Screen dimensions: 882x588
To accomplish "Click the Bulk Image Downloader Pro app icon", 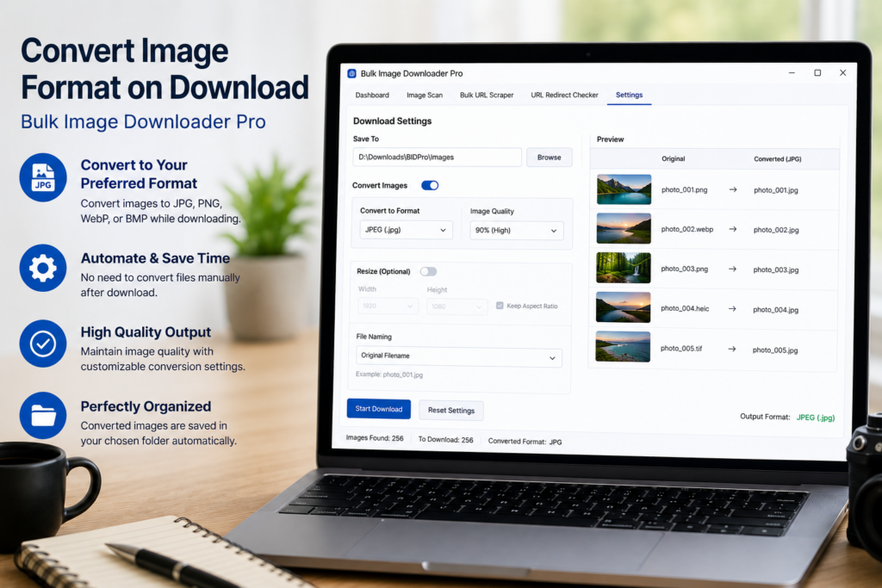I will pos(351,73).
